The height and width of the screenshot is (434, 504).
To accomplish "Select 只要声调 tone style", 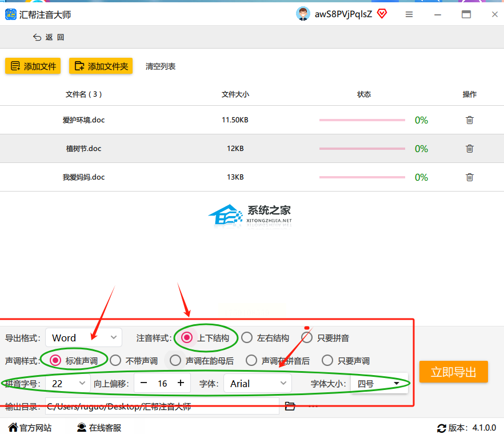I will point(346,361).
